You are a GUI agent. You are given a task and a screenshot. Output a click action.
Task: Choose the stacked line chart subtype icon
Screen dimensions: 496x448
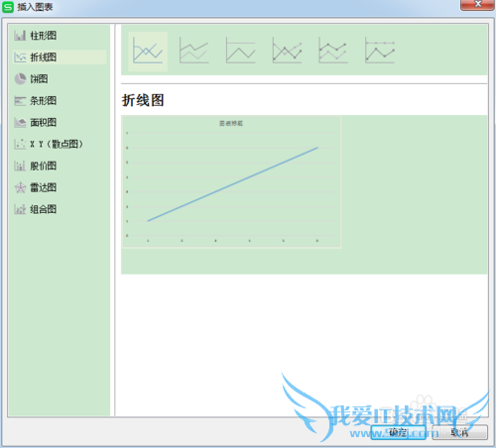coord(193,51)
